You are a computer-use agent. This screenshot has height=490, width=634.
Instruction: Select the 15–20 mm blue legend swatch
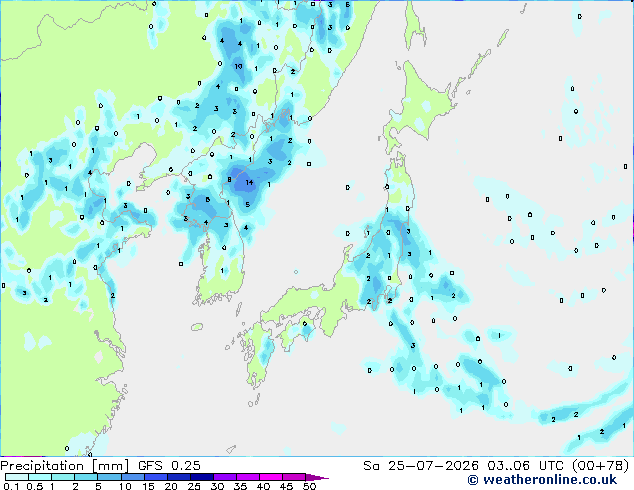click(x=156, y=477)
